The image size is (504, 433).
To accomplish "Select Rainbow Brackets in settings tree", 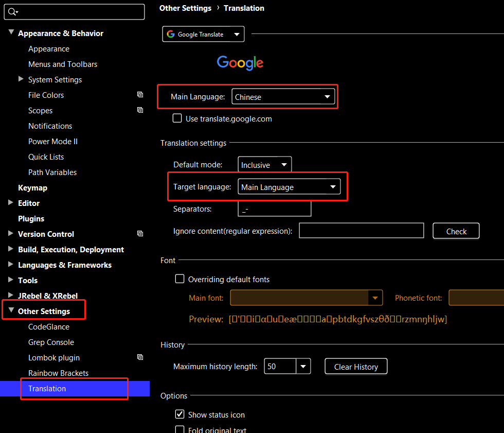I will click(x=58, y=373).
